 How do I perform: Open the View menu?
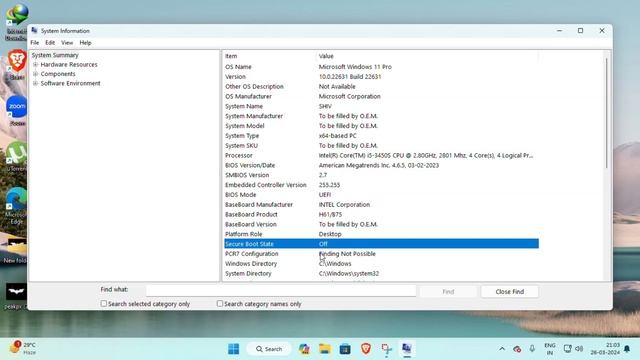pos(67,42)
